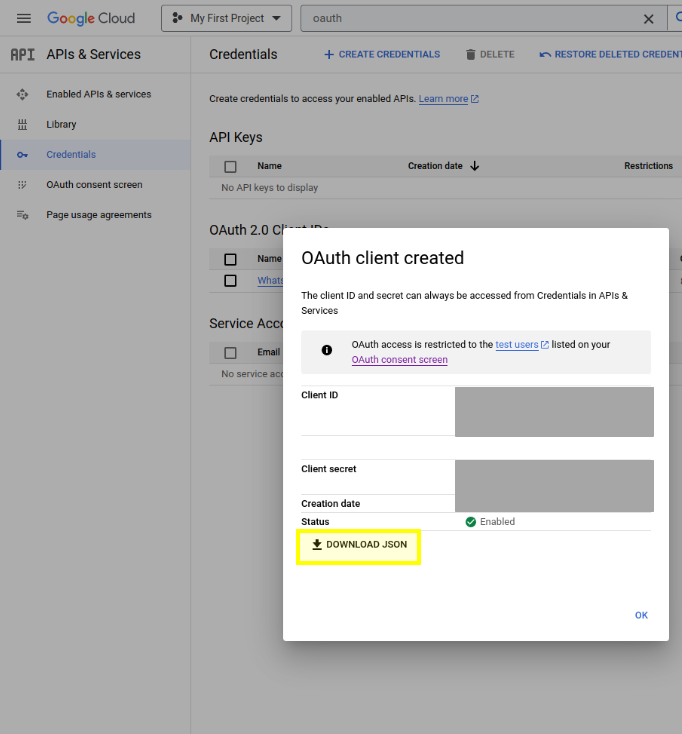Screen dimensions: 682x734
Task: Open the OAuth consent screen link in dialog
Action: pos(399,360)
